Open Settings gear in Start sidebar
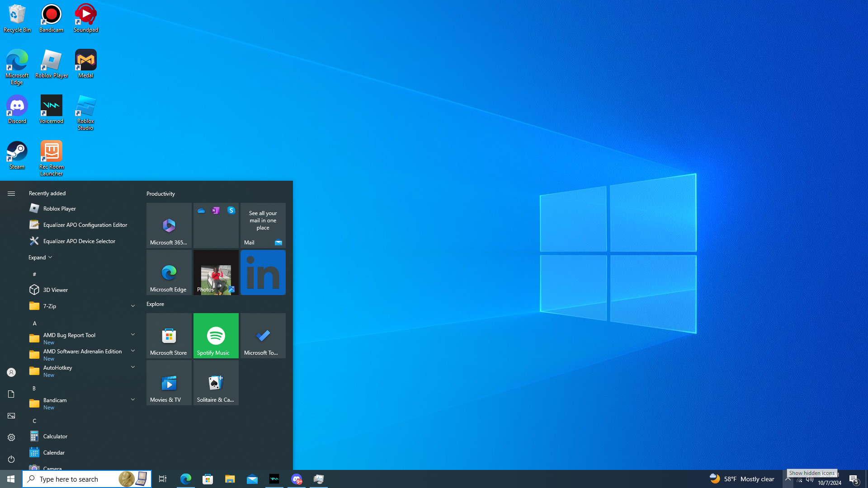The height and width of the screenshot is (488, 868). click(x=11, y=437)
